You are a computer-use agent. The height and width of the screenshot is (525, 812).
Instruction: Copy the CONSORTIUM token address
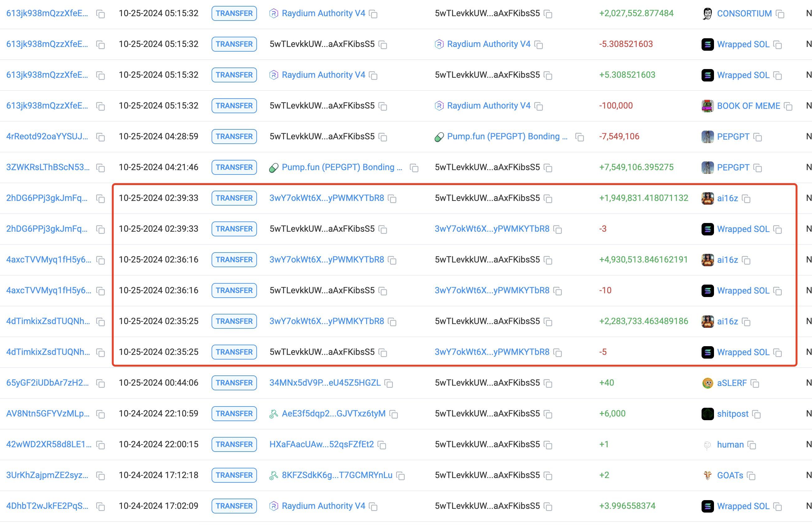coord(780,14)
